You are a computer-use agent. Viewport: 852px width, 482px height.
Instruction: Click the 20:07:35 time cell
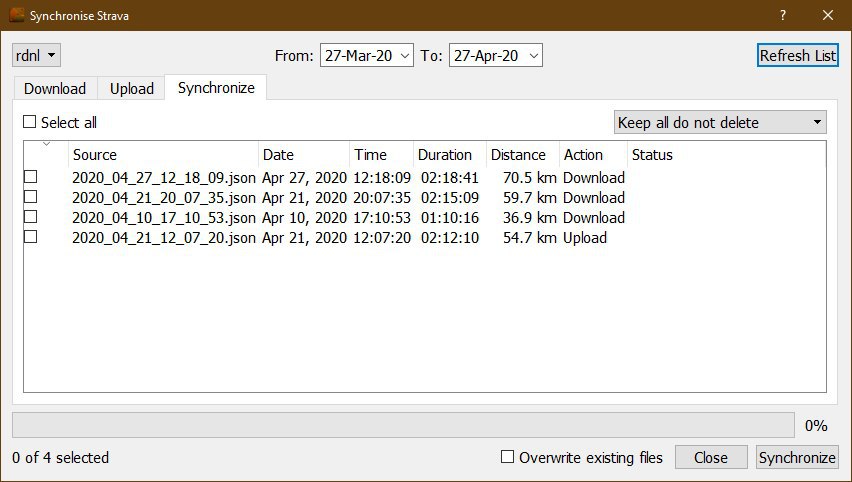click(382, 198)
